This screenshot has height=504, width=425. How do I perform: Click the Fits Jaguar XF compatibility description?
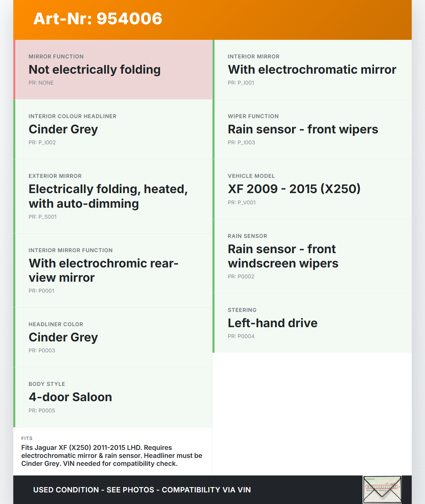[112, 456]
